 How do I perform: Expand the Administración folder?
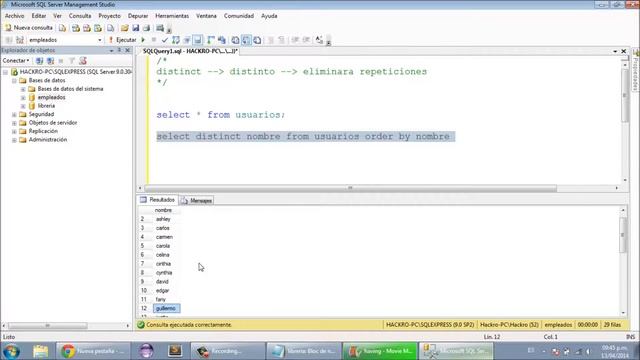[14, 140]
